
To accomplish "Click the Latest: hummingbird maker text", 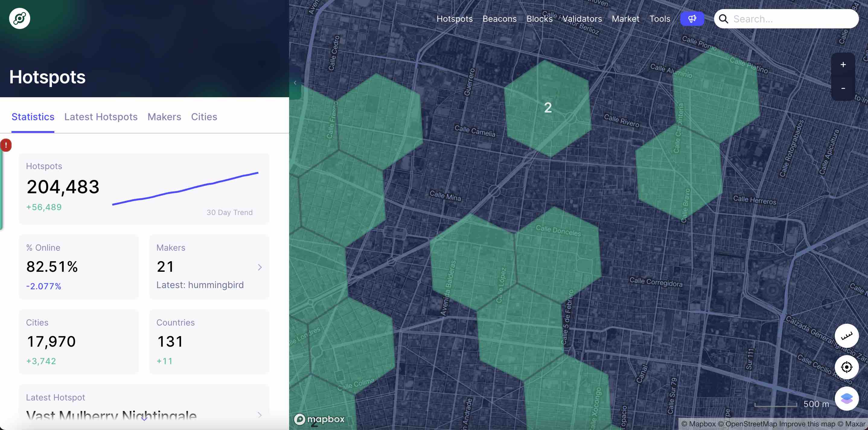I will (200, 285).
